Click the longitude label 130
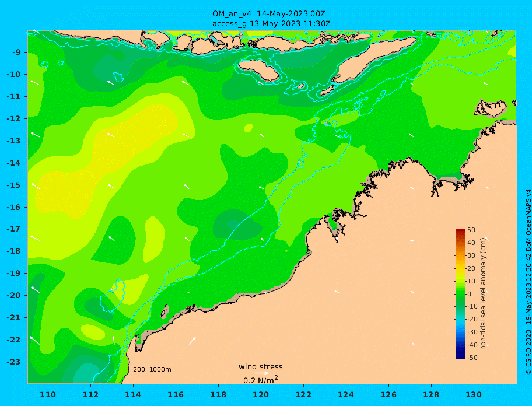The height and width of the screenshot is (406, 532). point(474,395)
